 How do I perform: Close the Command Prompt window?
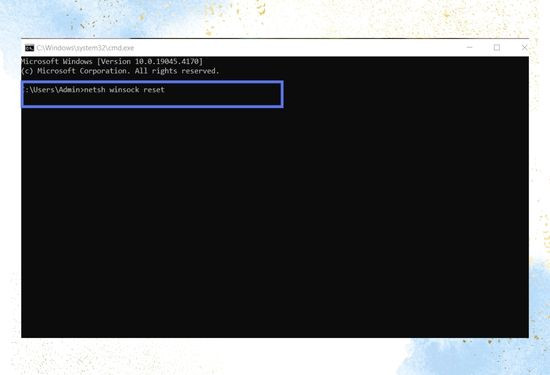point(524,47)
